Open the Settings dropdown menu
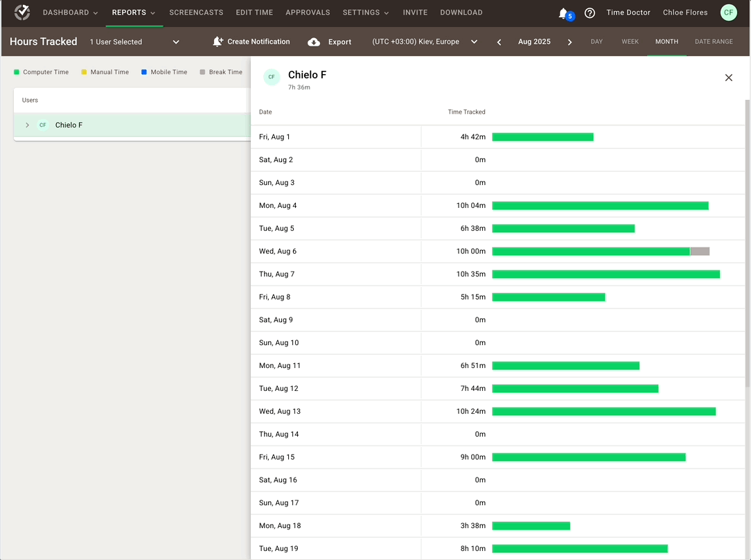The width and height of the screenshot is (751, 560). 366,13
